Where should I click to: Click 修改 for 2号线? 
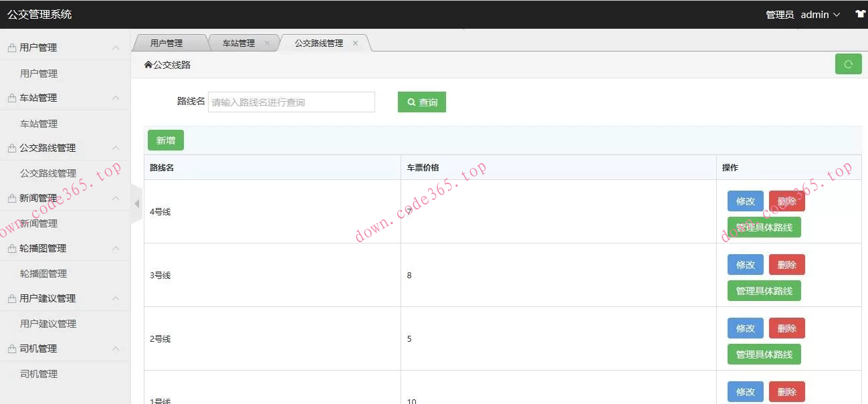coord(746,328)
